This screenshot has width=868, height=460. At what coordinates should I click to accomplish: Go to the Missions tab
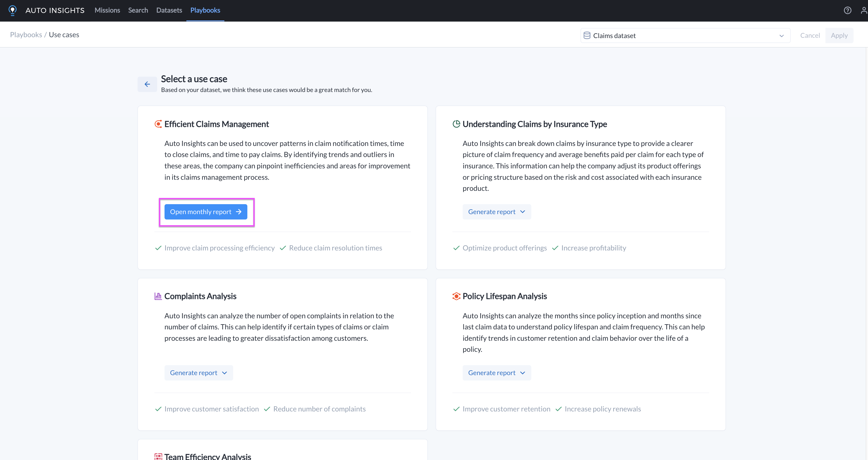pos(107,10)
